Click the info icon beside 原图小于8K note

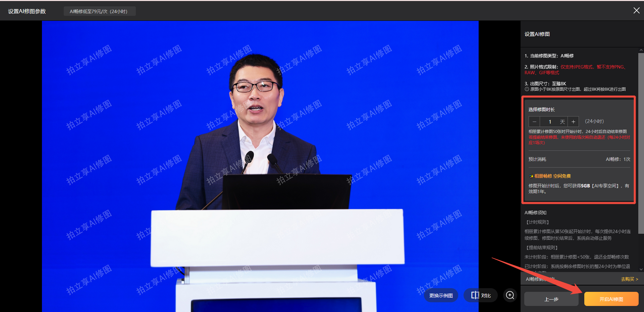[x=527, y=89]
